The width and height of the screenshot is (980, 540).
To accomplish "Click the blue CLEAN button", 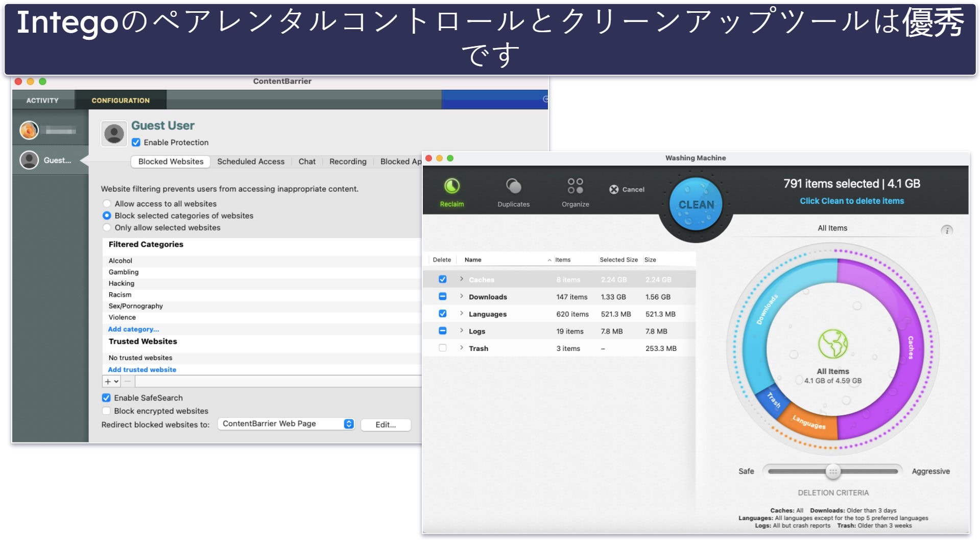I will (696, 204).
